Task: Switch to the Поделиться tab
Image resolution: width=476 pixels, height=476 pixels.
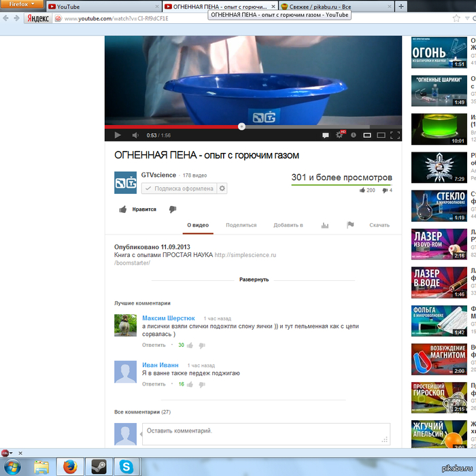Action: pyautogui.click(x=241, y=225)
